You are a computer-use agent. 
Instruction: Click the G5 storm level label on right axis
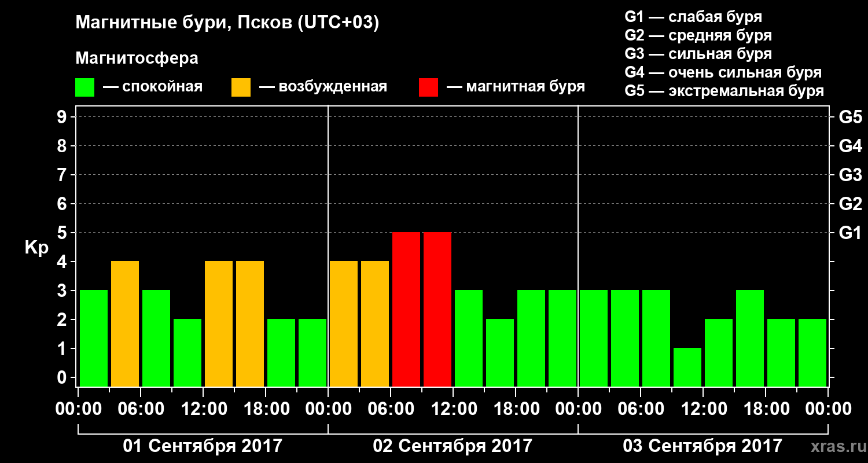click(x=850, y=117)
